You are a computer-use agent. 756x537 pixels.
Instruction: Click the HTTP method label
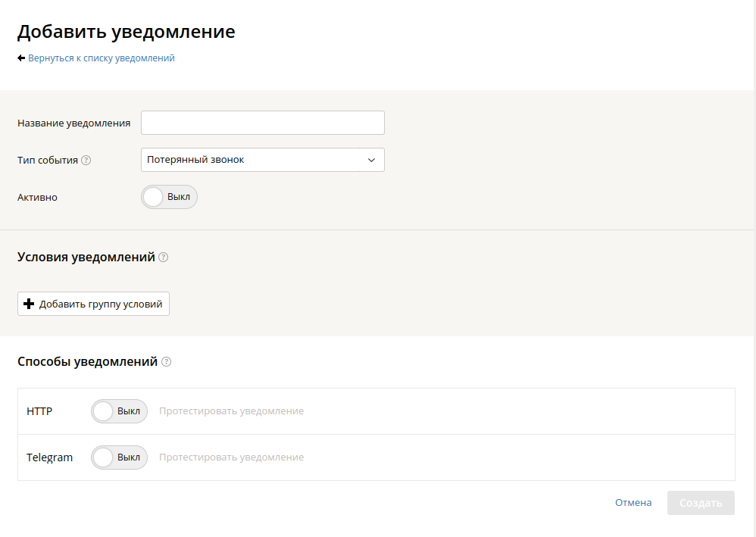tap(39, 411)
